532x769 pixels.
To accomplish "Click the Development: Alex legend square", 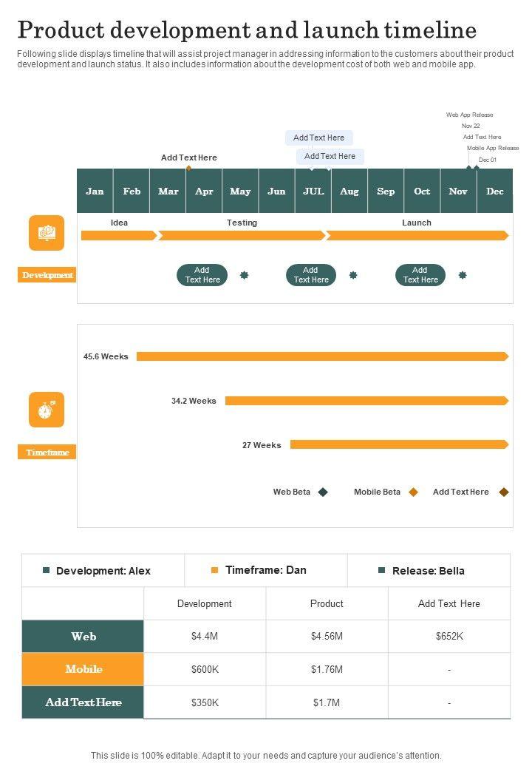I will pyautogui.click(x=47, y=570).
